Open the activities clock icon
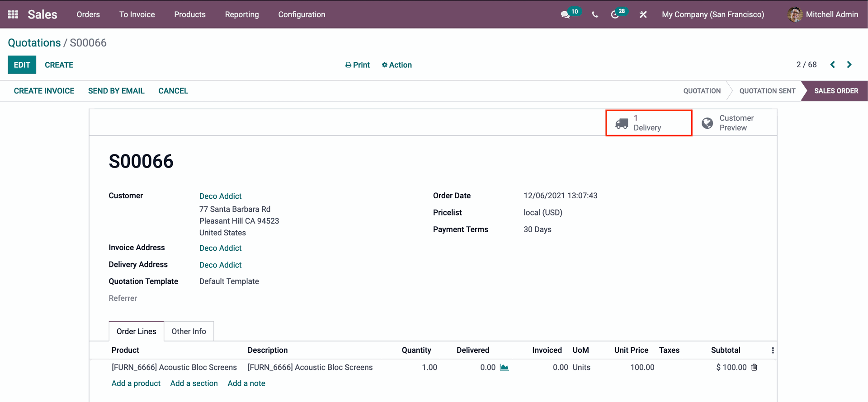Image resolution: width=868 pixels, height=402 pixels. pyautogui.click(x=615, y=14)
